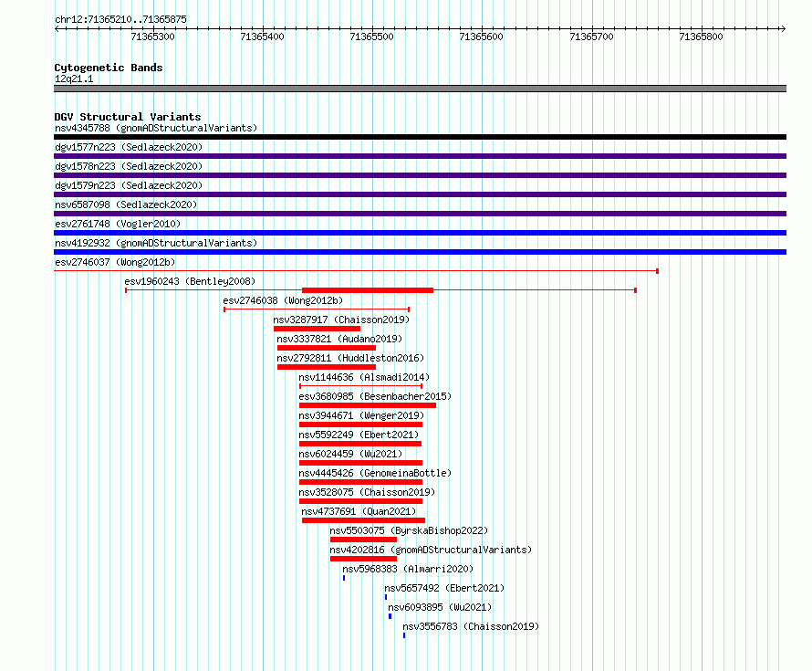Select esv2746037 (Wong2012b) label
The height and width of the screenshot is (671, 812).
click(x=115, y=262)
